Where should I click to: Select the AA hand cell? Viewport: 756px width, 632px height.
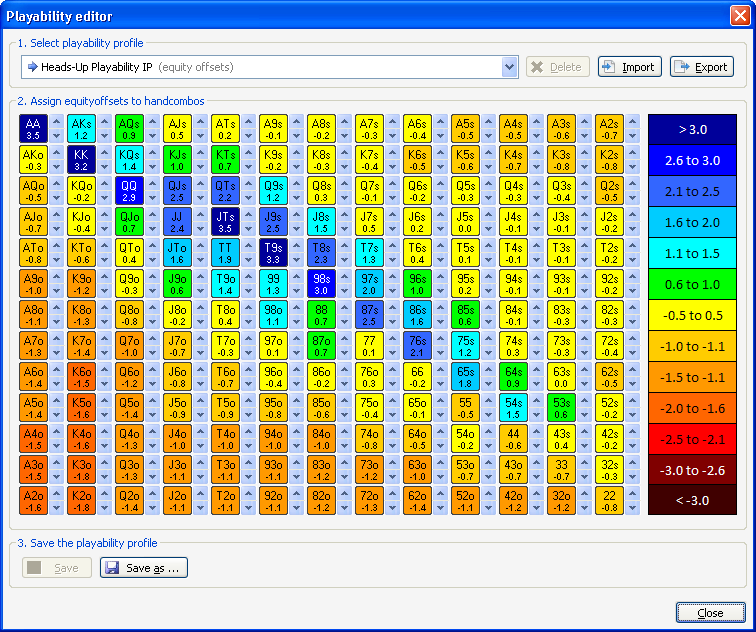(33, 129)
